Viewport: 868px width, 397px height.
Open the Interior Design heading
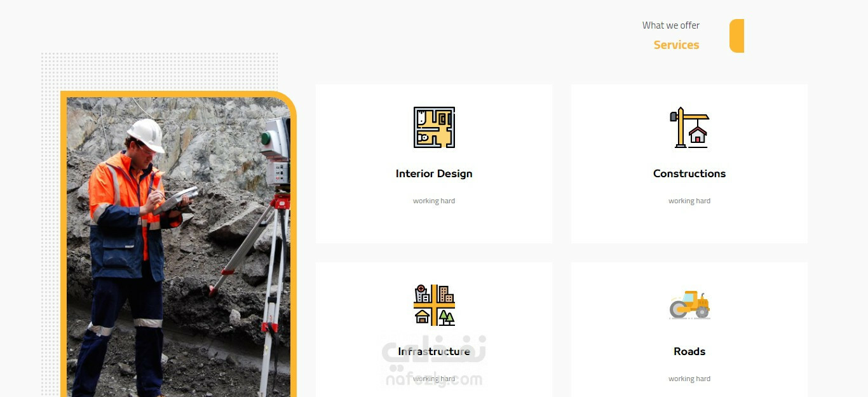(x=434, y=173)
